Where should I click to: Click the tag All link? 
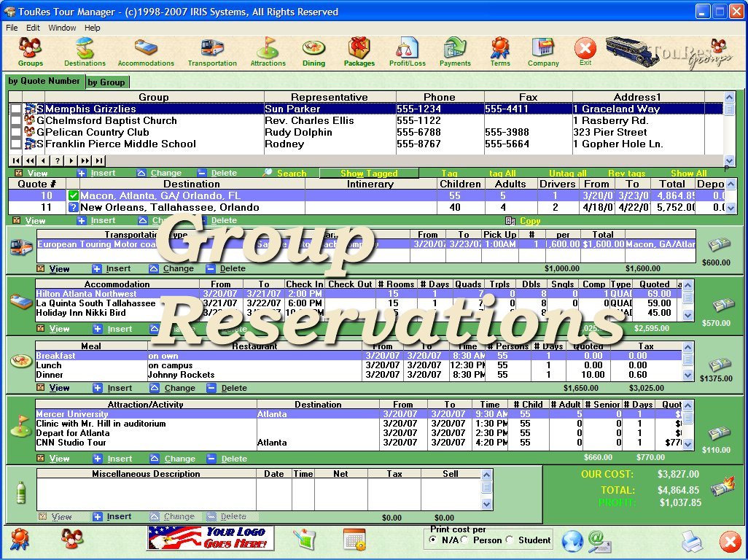(x=502, y=173)
